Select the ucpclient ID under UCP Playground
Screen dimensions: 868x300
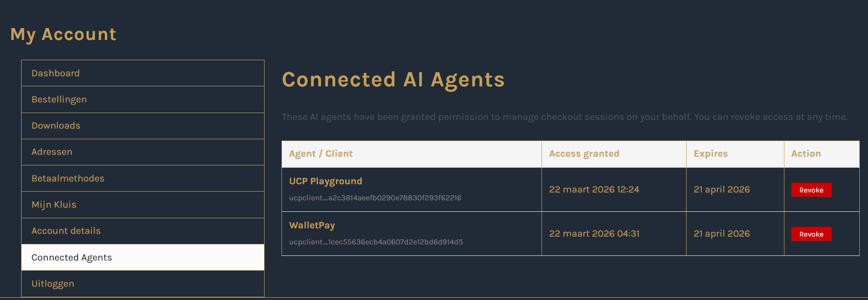tap(375, 198)
